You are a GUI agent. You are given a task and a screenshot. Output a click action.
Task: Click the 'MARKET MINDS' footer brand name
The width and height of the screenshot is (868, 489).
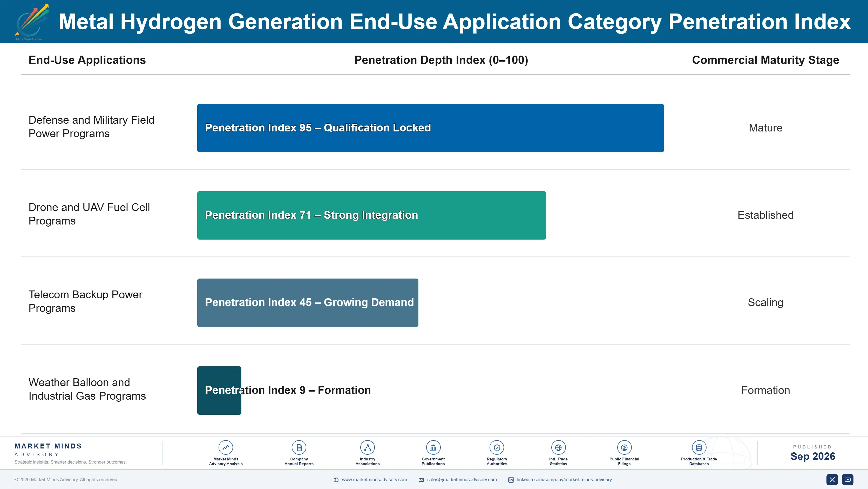[48, 446]
